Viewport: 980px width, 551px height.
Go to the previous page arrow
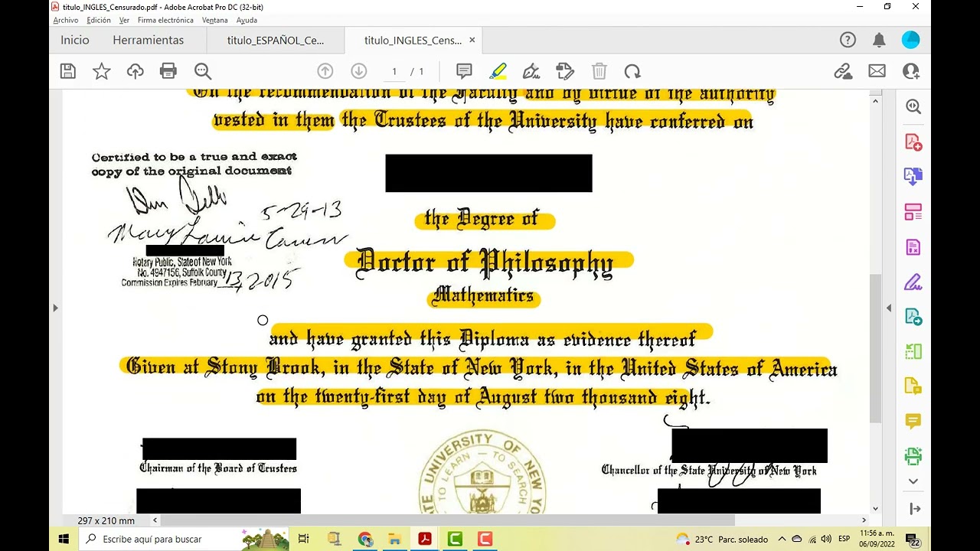[325, 71]
